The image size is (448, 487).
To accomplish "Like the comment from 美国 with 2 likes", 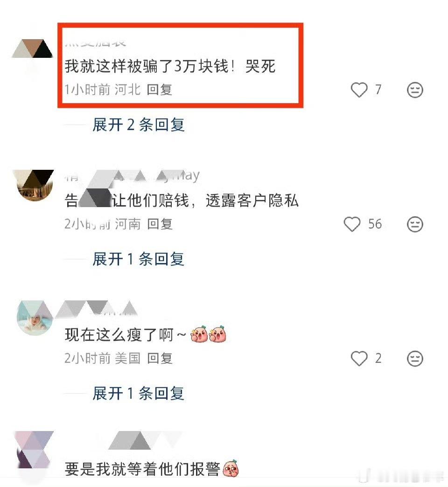I will coord(359,358).
